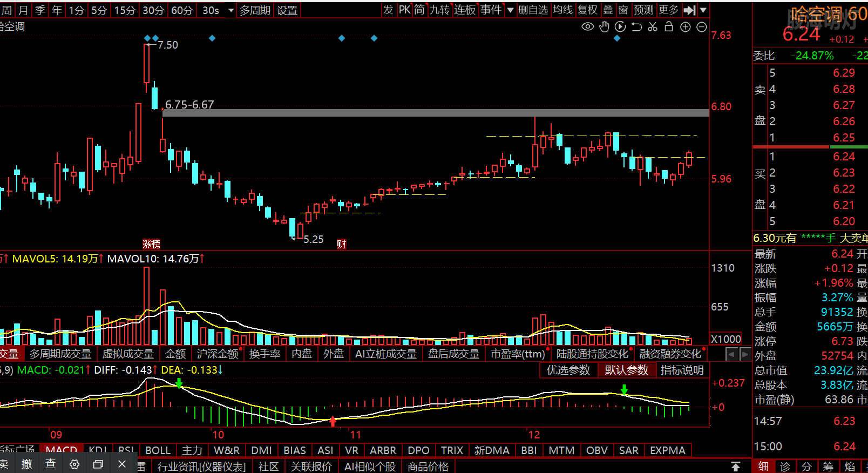Click the red up arrow MACD signal near 11
Image resolution: width=868 pixels, height=473 pixels.
click(x=333, y=421)
